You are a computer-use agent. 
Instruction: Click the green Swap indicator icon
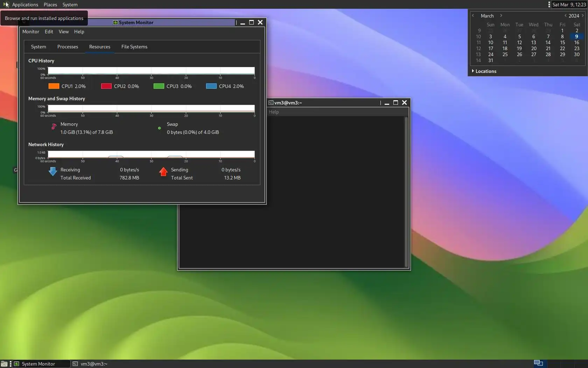pyautogui.click(x=159, y=128)
